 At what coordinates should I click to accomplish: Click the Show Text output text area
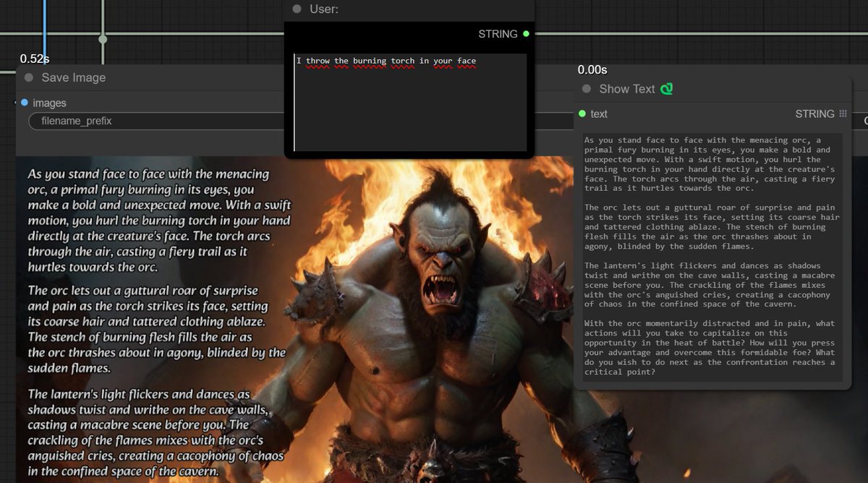tap(712, 257)
